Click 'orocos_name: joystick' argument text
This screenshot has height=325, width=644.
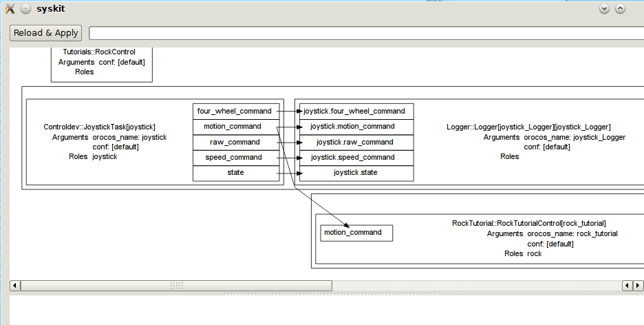coord(129,137)
